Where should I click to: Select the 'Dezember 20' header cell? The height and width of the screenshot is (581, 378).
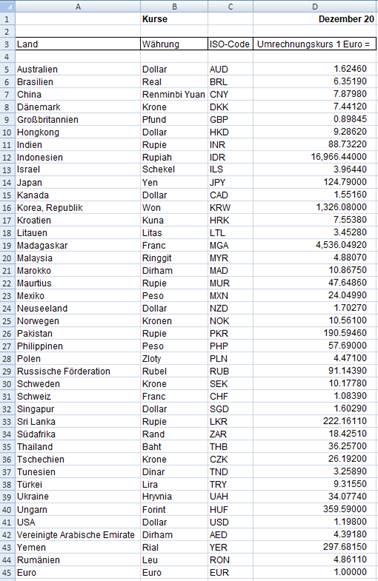pyautogui.click(x=315, y=19)
